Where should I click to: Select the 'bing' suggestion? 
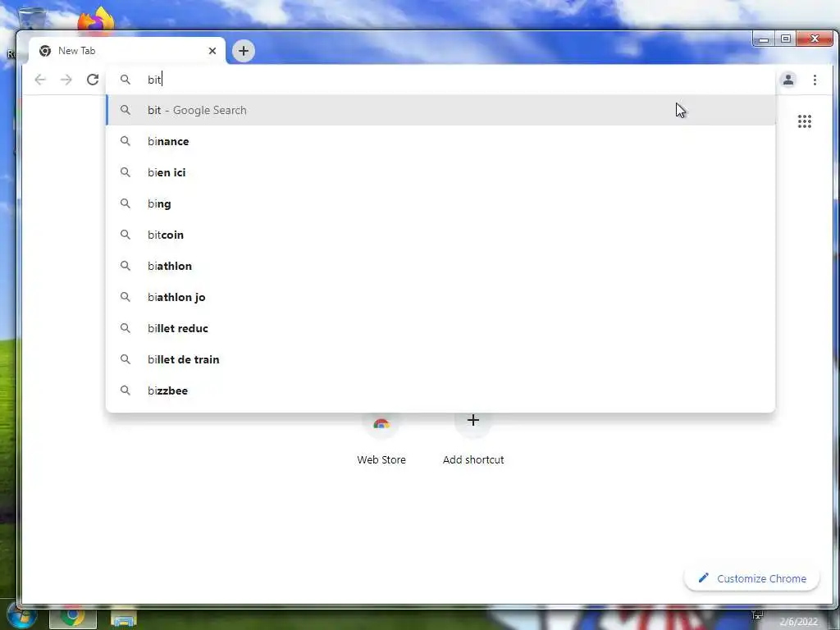click(441, 203)
